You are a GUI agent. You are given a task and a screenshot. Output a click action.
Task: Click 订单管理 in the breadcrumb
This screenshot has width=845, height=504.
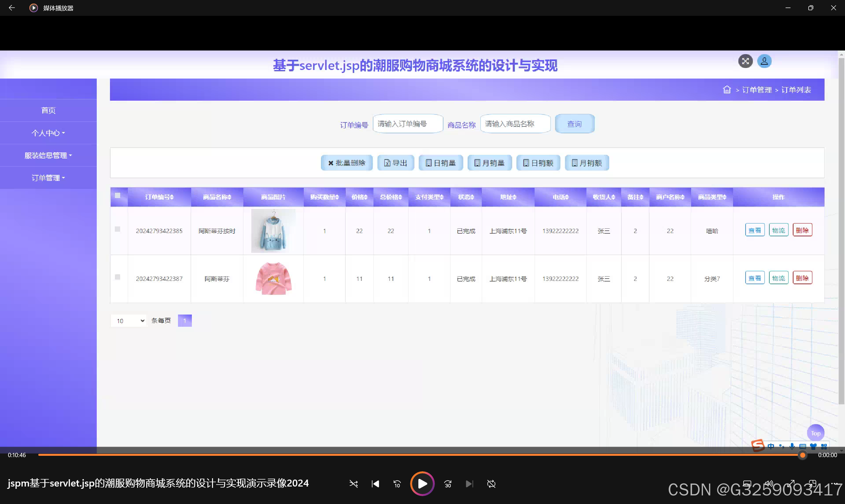757,90
